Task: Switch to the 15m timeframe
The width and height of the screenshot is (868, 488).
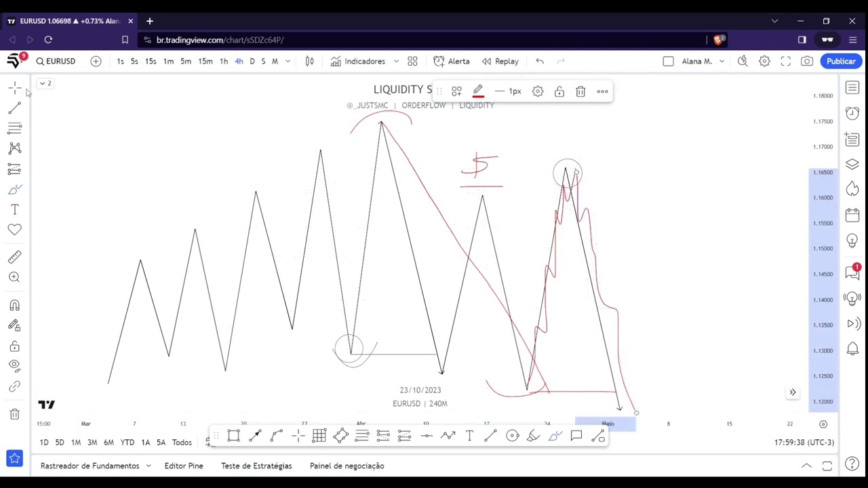Action: click(205, 61)
